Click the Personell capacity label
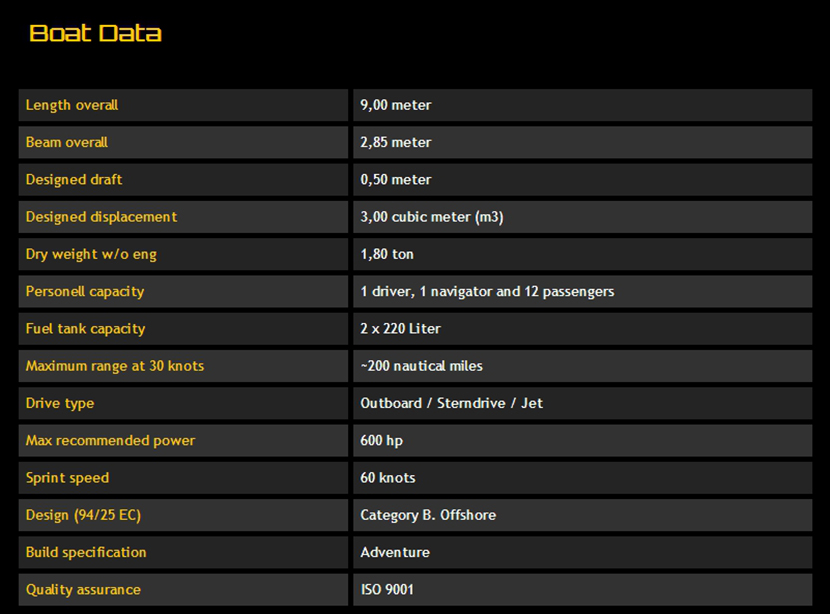This screenshot has width=830, height=614. coord(85,292)
